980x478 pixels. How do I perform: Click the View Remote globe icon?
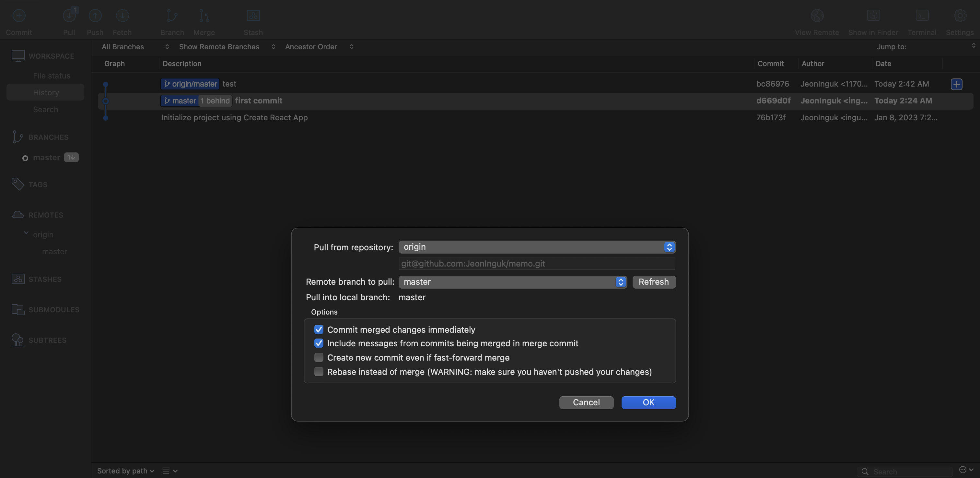[x=817, y=16]
